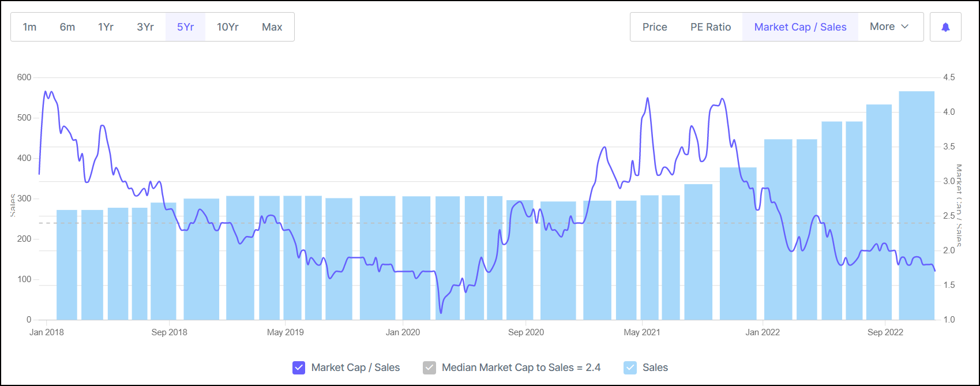Switch to the Price chart
The image size is (980, 386).
[655, 27]
